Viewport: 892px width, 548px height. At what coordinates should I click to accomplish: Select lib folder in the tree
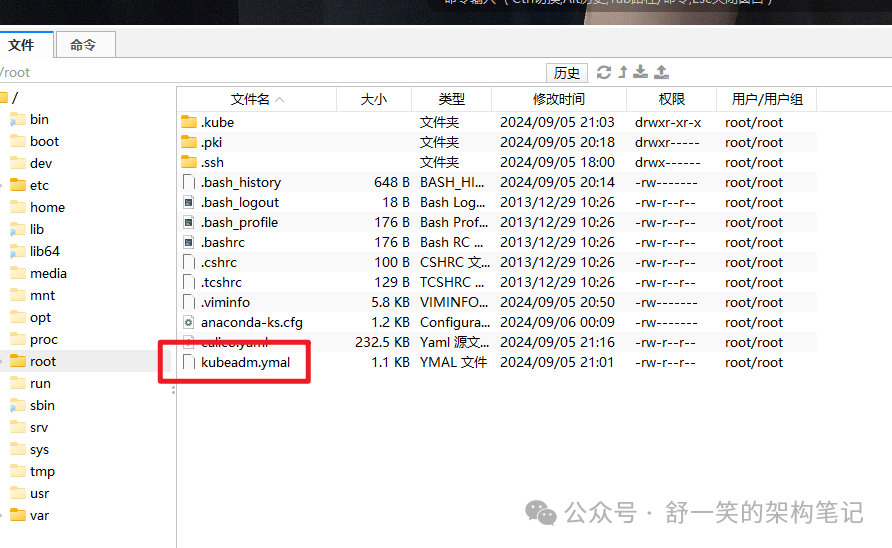click(x=36, y=229)
